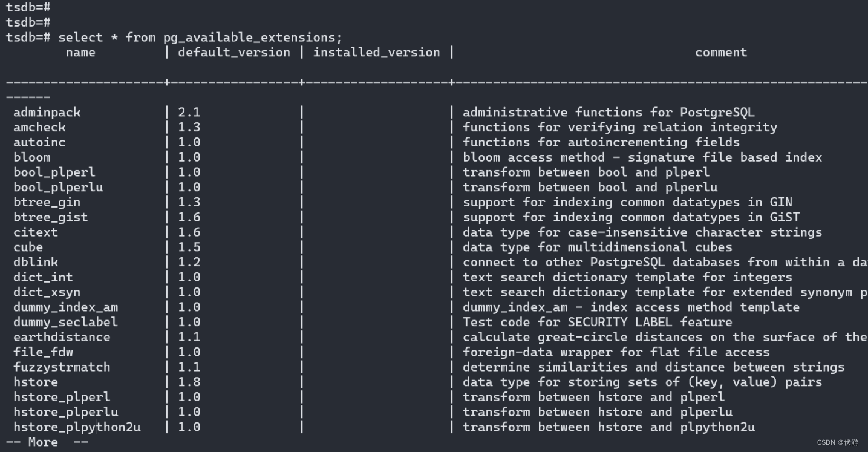Select the amcheck row name
Image resolution: width=868 pixels, height=452 pixels.
point(39,127)
